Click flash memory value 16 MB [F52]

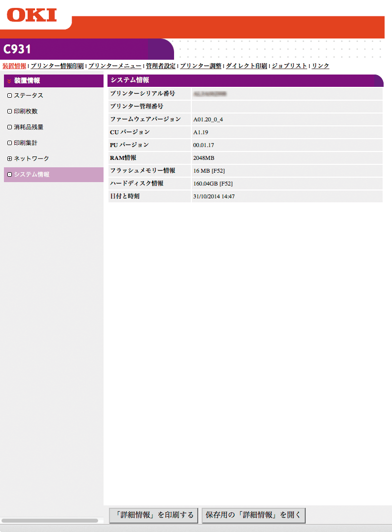[209, 171]
